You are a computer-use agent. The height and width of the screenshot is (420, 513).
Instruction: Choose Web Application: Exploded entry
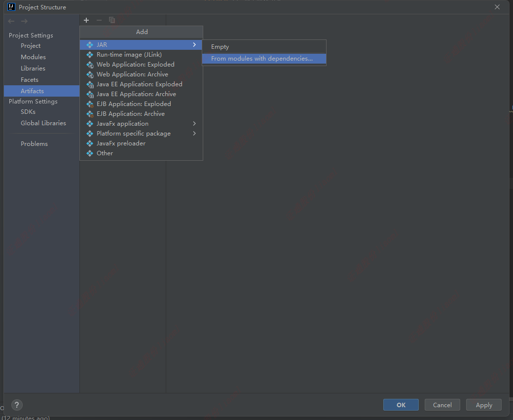tap(141, 65)
